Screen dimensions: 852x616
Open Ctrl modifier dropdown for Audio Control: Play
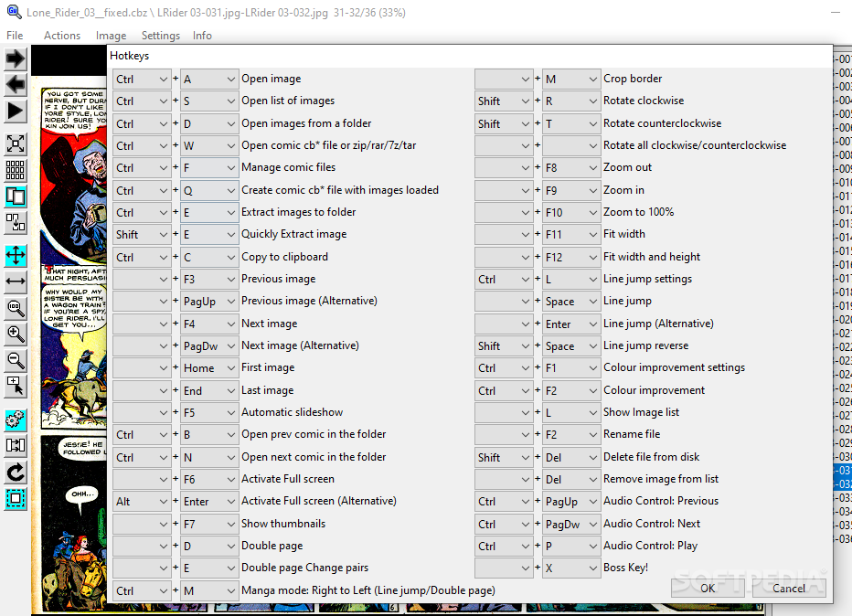[x=504, y=547]
